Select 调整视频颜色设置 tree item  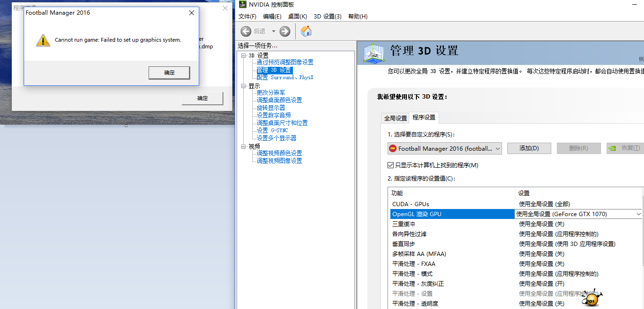point(279,153)
